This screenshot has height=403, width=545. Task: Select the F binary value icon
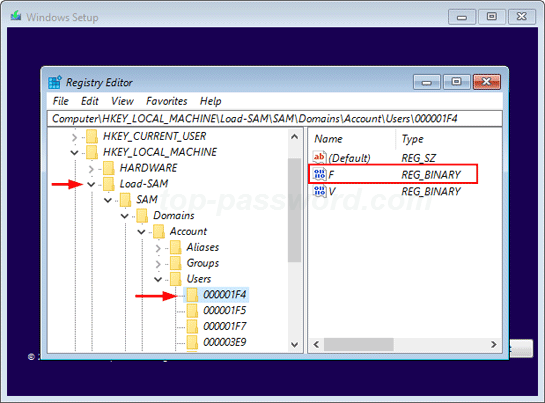[x=319, y=174]
